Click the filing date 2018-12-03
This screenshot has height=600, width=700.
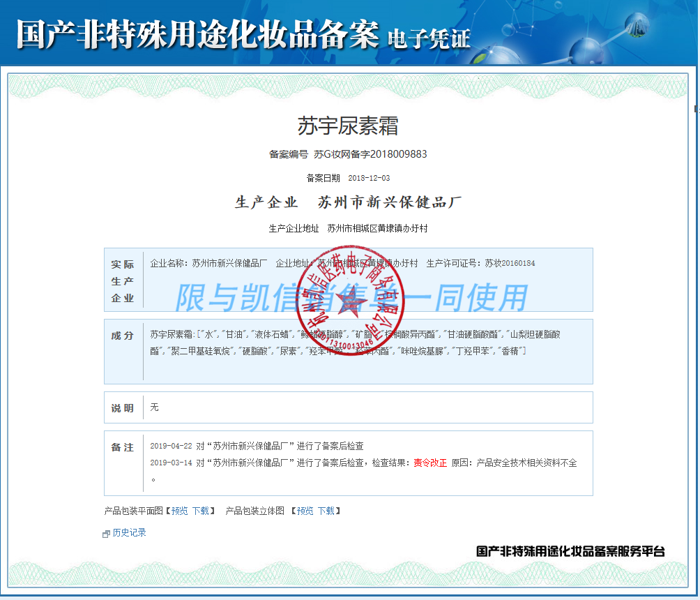tap(368, 179)
